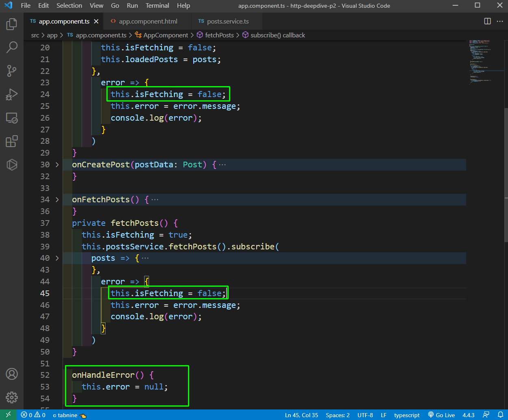Show errors and warnings in Problems panel
508x420 pixels.
coord(33,415)
